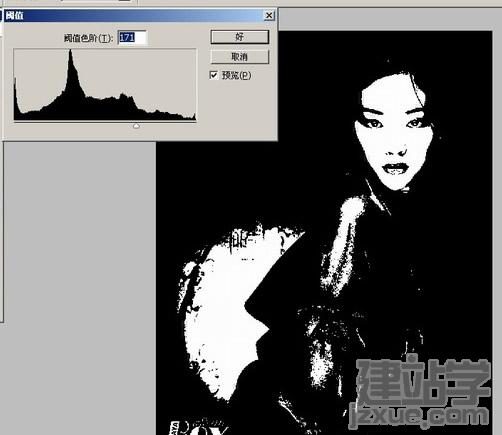Click the second histogram hump right of the peak
The width and height of the screenshot is (502, 435).
[123, 100]
